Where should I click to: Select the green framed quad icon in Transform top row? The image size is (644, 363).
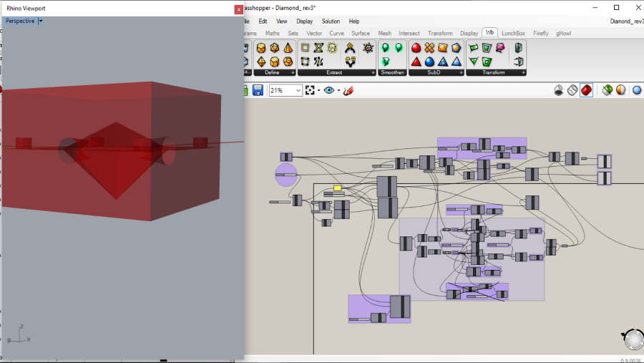pos(487,48)
